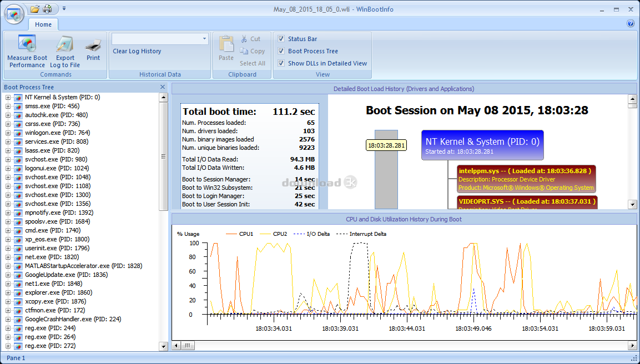This screenshot has height=364, width=640.
Task: Click mpnotify.exe (PID: 1392) process icon
Action: tap(18, 213)
